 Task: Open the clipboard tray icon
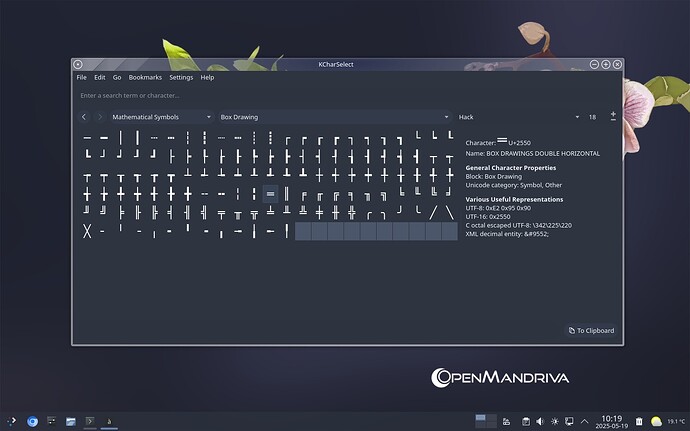click(526, 421)
